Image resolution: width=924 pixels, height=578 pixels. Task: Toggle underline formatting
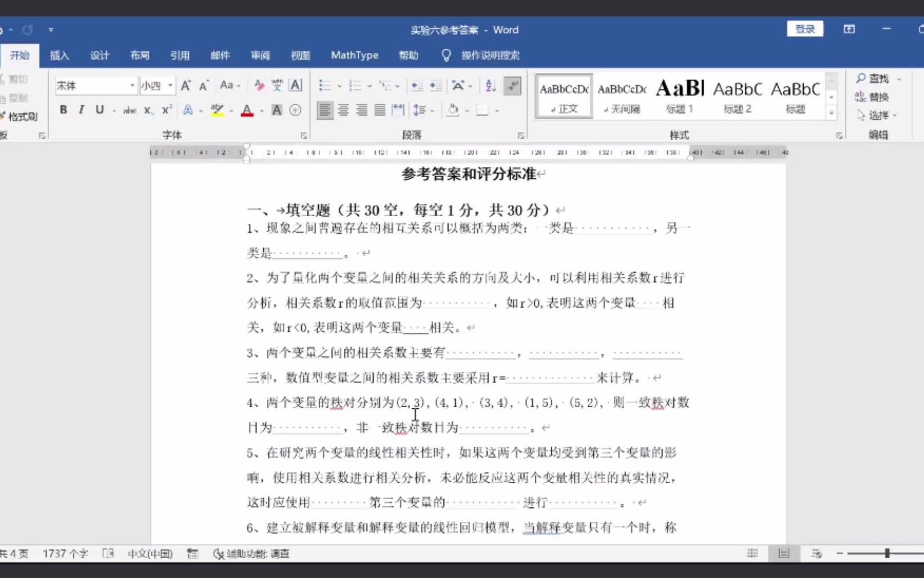pos(99,110)
